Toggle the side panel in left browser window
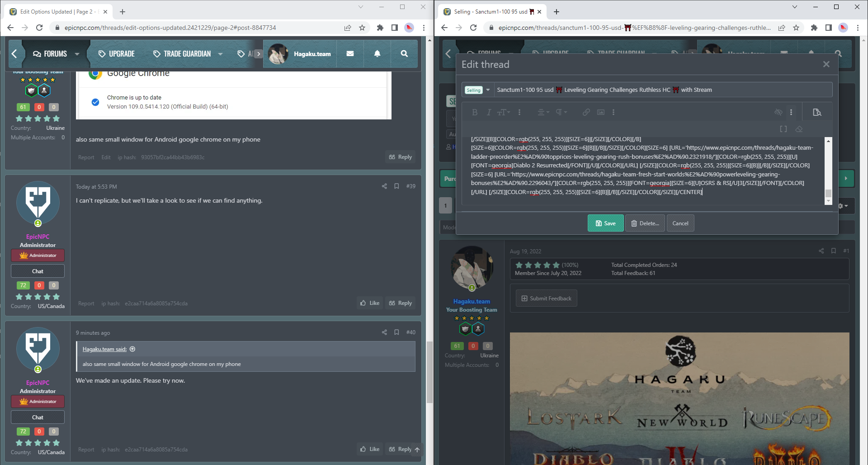This screenshot has height=465, width=868. point(395,28)
